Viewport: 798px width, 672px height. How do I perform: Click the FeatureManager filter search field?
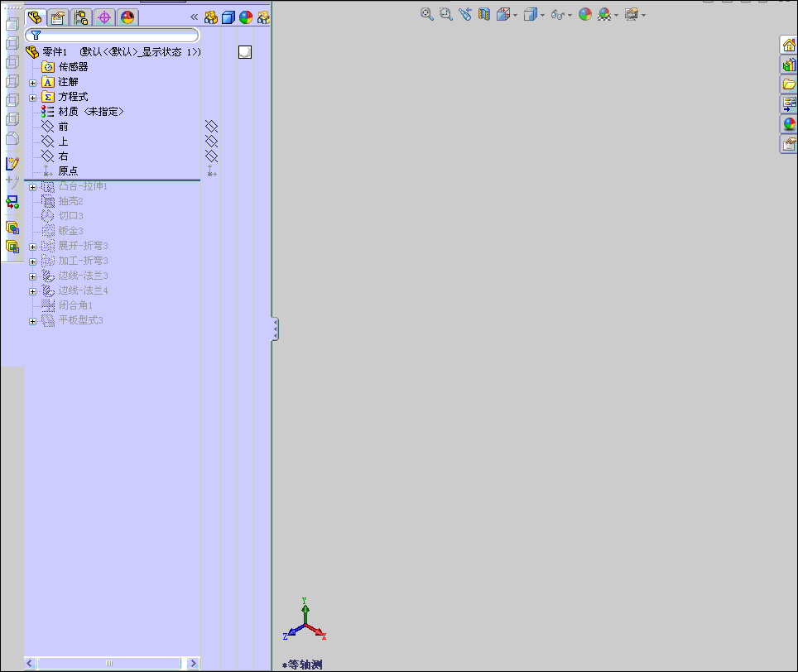point(116,35)
